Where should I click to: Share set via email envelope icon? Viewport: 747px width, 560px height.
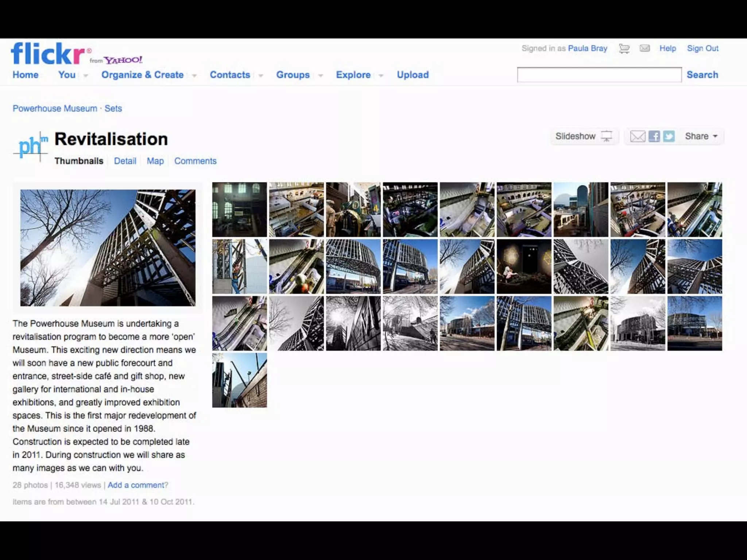638,137
